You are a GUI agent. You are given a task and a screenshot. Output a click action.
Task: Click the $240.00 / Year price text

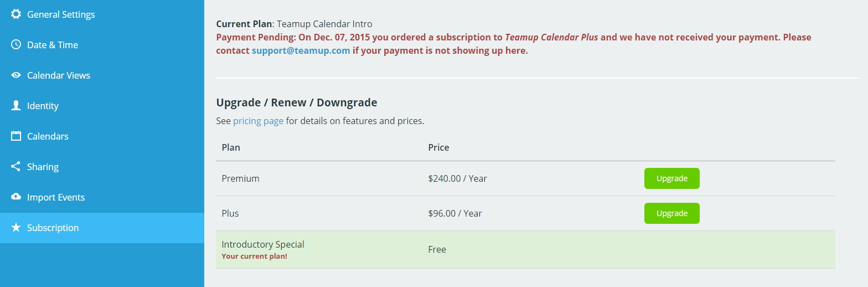pos(457,178)
